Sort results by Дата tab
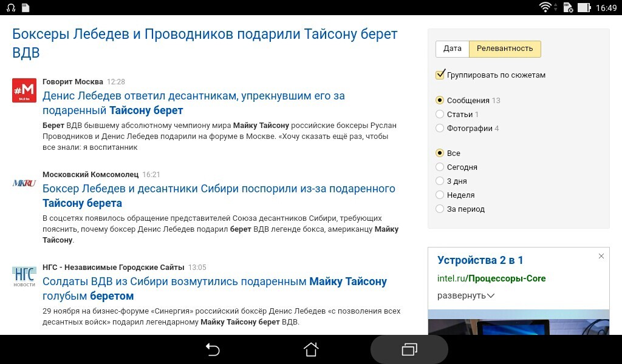622x364 pixels. [452, 49]
